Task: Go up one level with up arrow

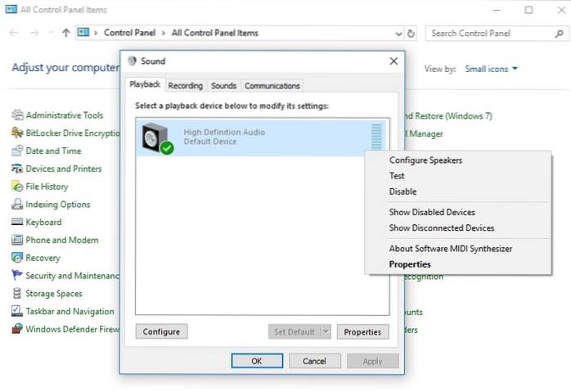Action: [66, 33]
